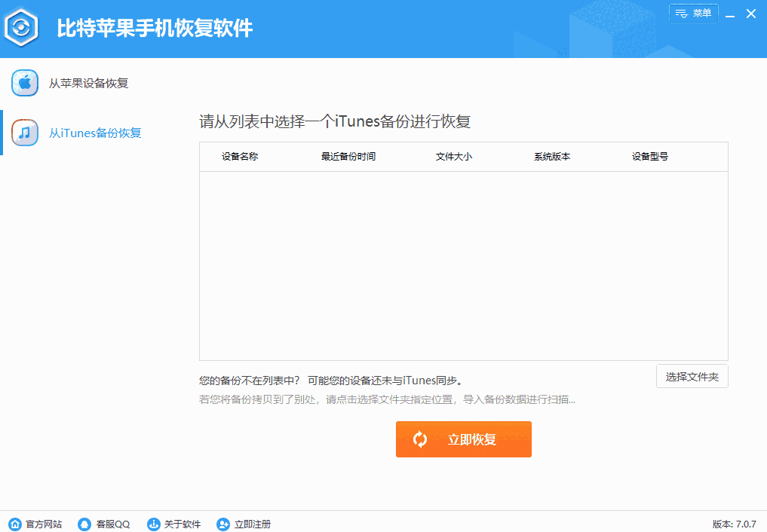Click the app logo in the title bar
Screen dimensions: 767x532
click(23, 26)
